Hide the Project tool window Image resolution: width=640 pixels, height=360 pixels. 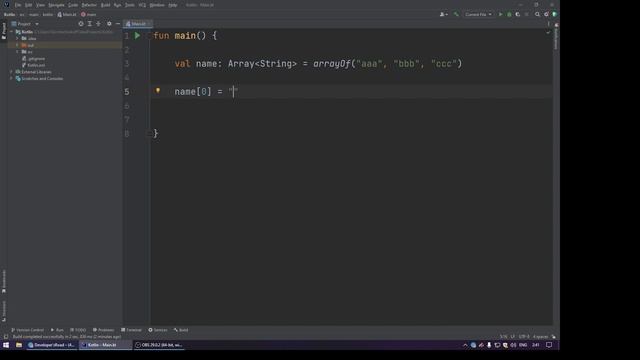(118, 24)
